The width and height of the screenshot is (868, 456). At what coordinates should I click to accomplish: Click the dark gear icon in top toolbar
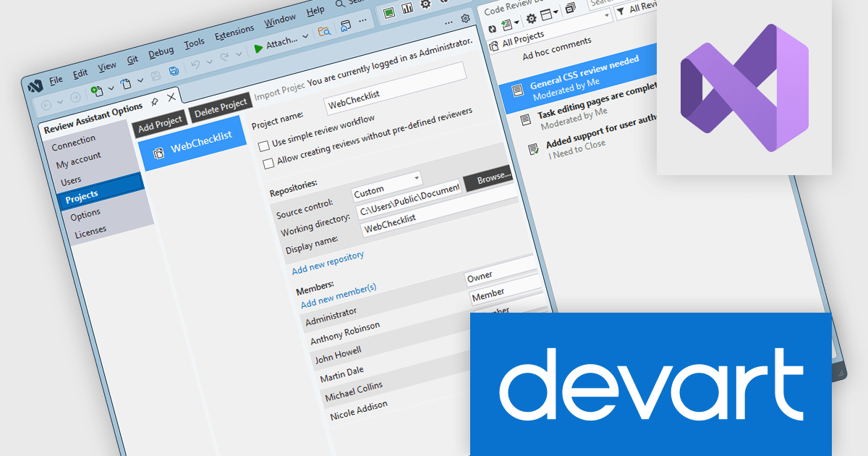[425, 4]
